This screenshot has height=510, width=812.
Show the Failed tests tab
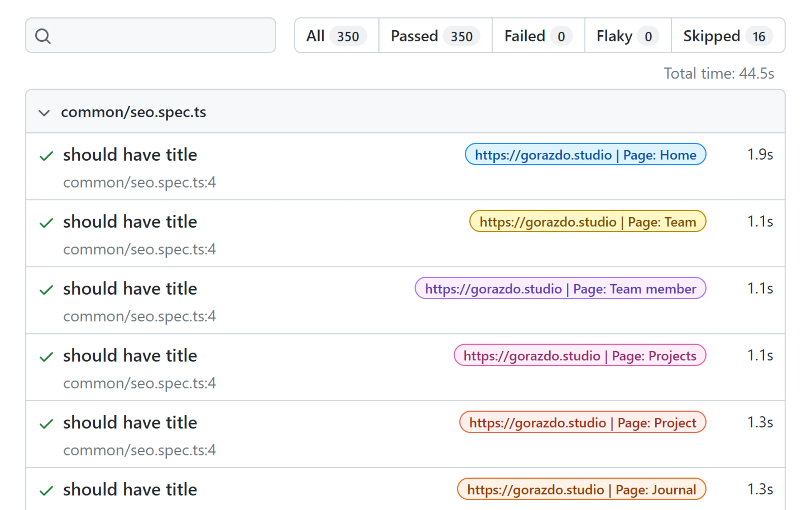coord(538,36)
